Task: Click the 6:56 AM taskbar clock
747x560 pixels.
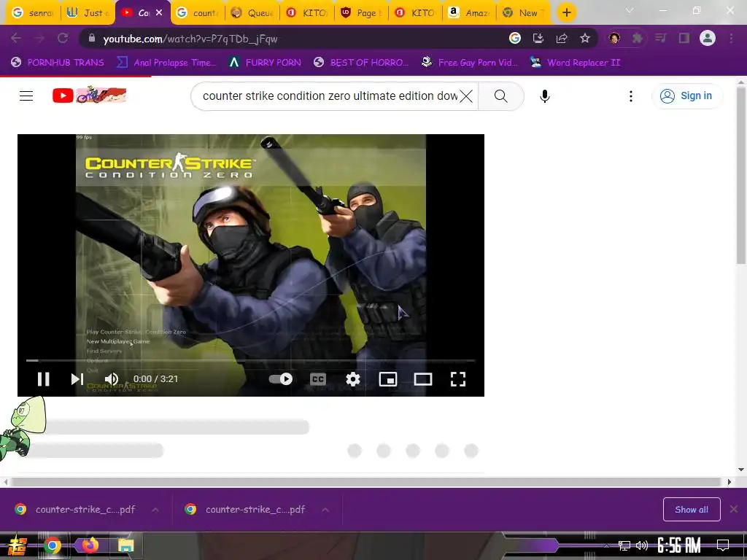Action: [x=679, y=545]
